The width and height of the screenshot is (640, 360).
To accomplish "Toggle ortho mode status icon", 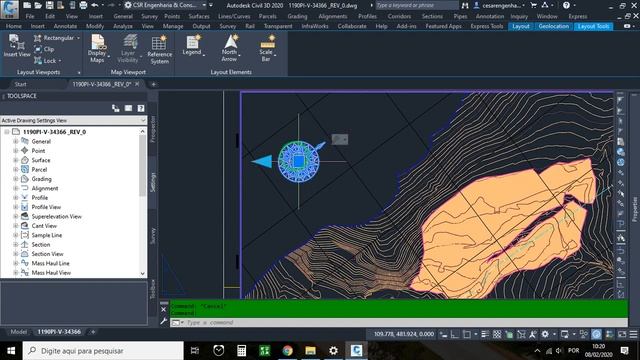I will pos(454,334).
